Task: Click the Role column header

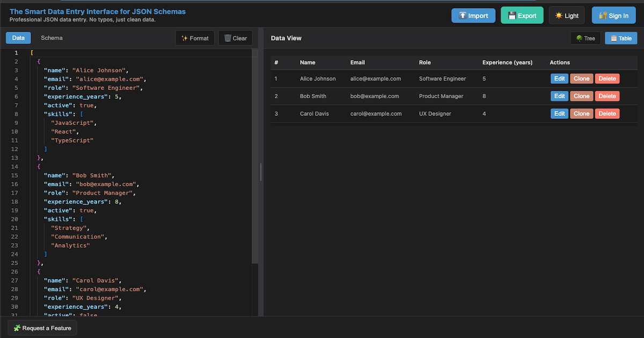Action: [425, 62]
